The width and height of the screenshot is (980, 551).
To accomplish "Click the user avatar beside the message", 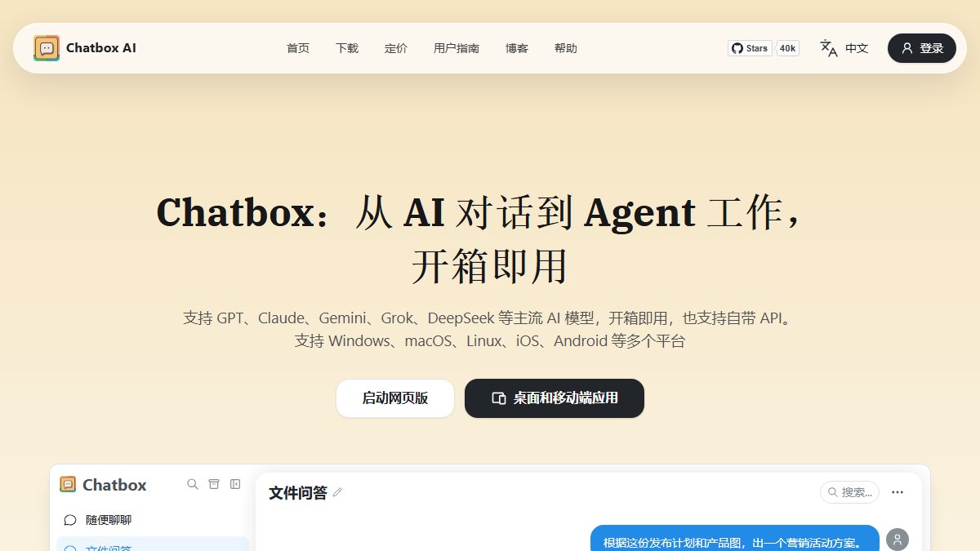I will (898, 539).
